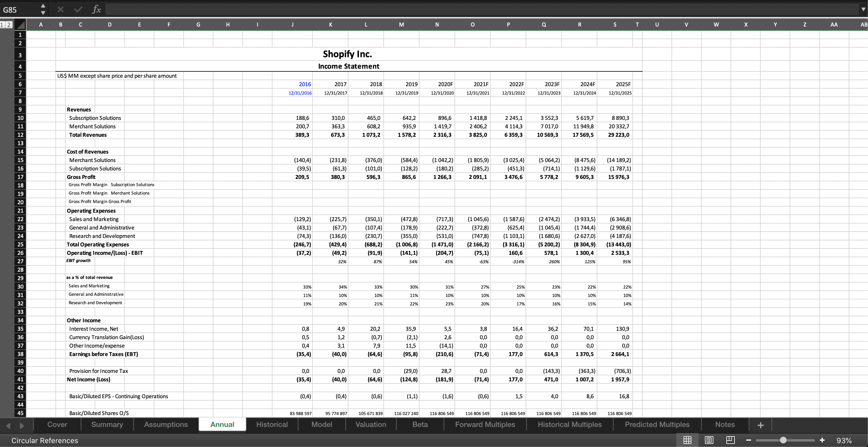Open the Model sheet tab
Screen dimensions: 868x447
click(322, 424)
